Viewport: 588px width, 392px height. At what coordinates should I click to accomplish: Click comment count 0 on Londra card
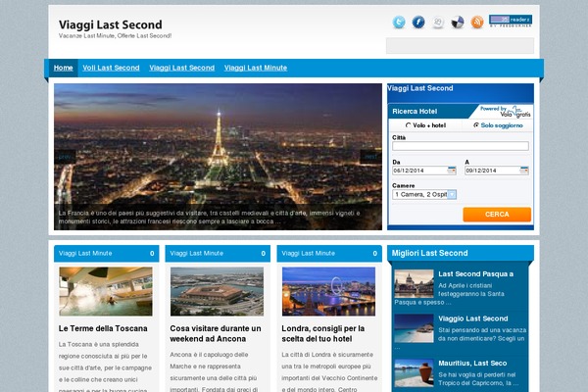point(375,254)
